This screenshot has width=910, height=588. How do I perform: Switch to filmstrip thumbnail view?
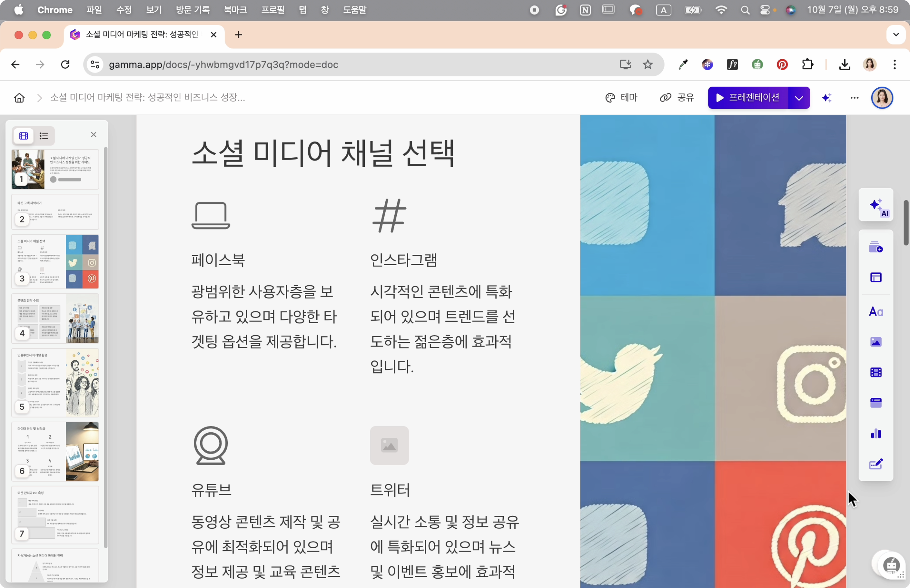[24, 135]
